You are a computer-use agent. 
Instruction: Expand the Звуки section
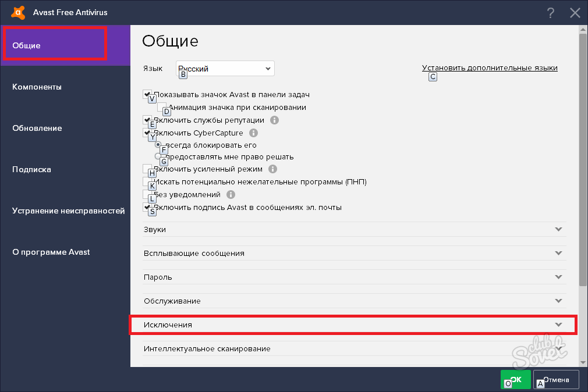point(354,229)
